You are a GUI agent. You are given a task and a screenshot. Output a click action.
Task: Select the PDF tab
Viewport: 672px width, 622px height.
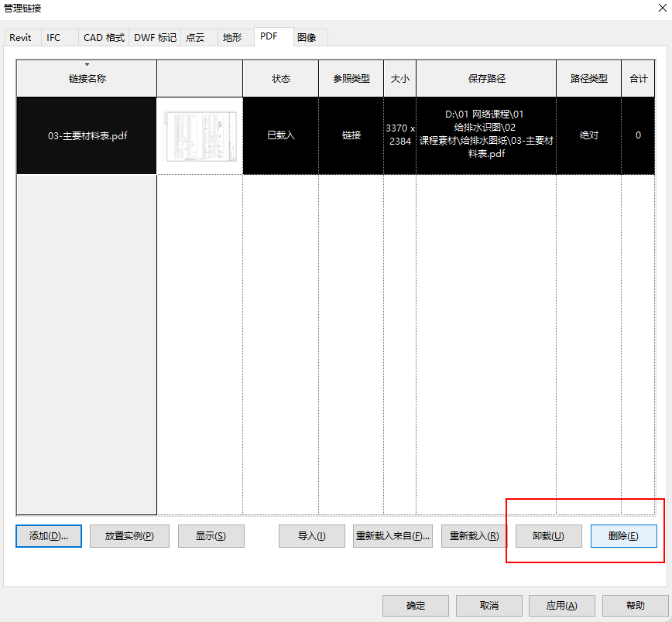(x=274, y=36)
